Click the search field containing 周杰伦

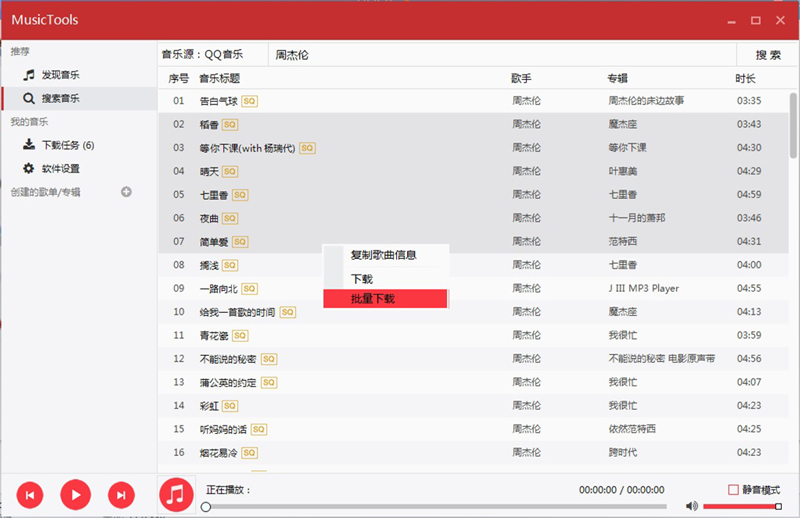[502, 55]
